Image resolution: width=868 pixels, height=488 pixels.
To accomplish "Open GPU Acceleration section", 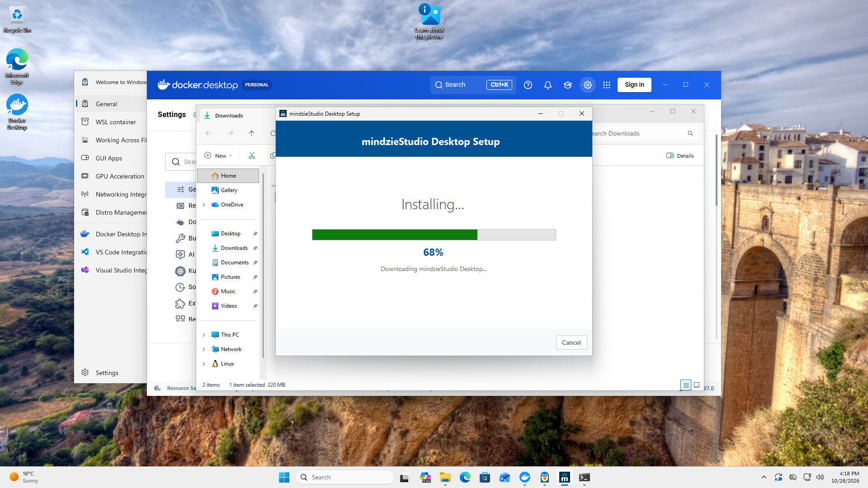I will (x=111, y=176).
